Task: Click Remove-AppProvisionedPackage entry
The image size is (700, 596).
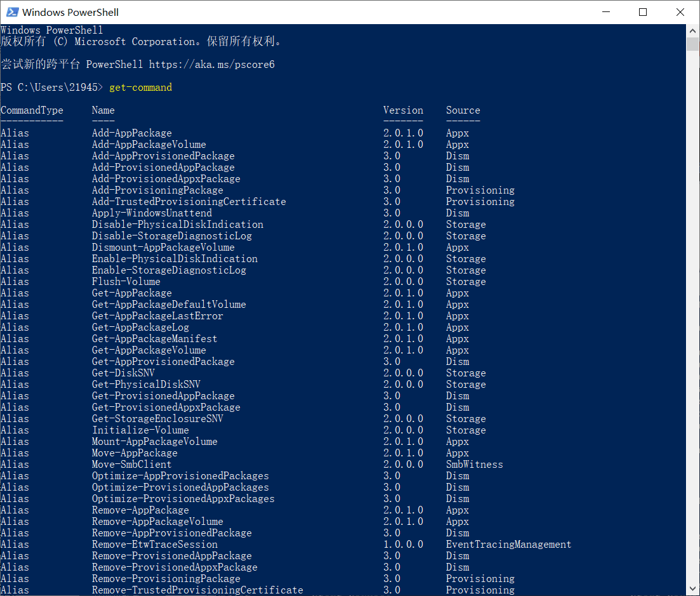Action: [172, 533]
